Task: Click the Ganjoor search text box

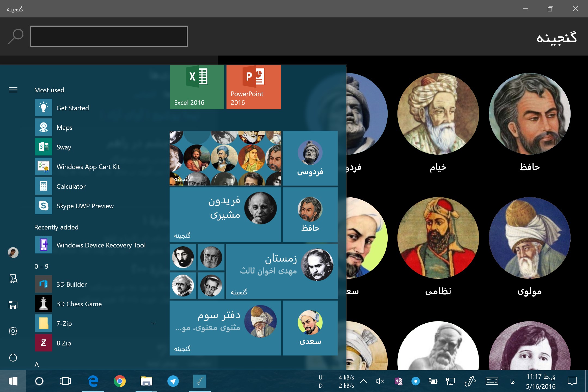Action: [109, 36]
